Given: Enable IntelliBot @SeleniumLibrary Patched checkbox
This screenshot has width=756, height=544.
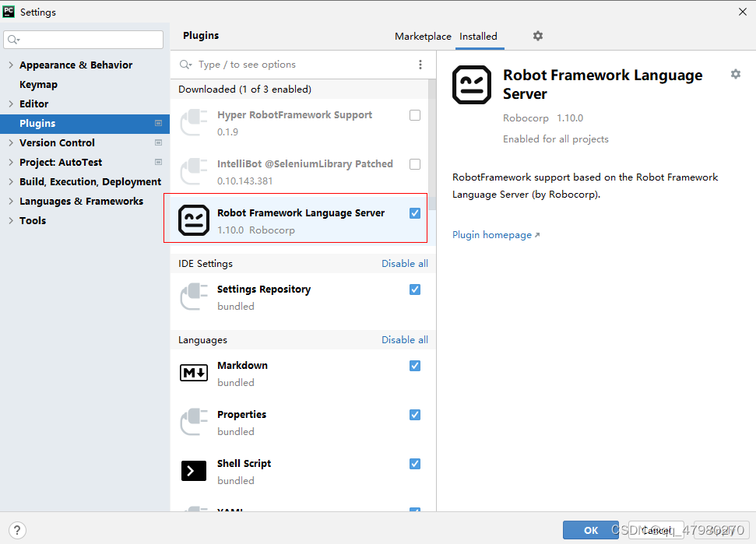Looking at the screenshot, I should tap(415, 164).
